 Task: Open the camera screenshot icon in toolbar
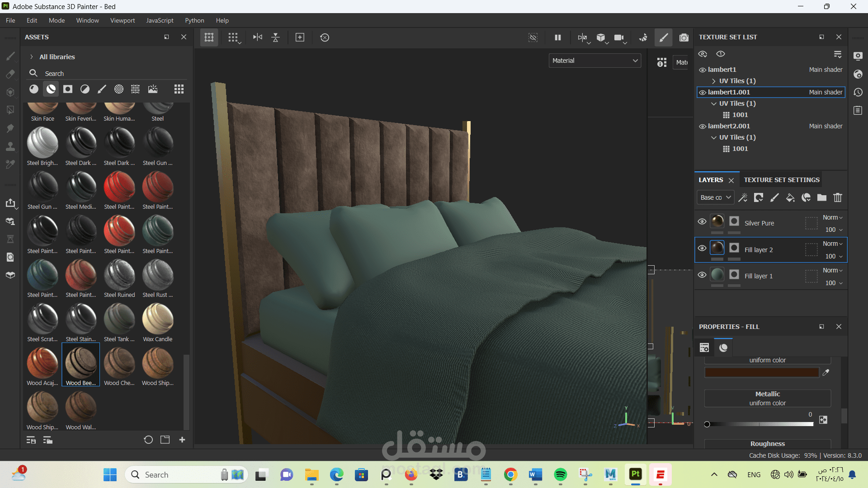[x=684, y=38]
